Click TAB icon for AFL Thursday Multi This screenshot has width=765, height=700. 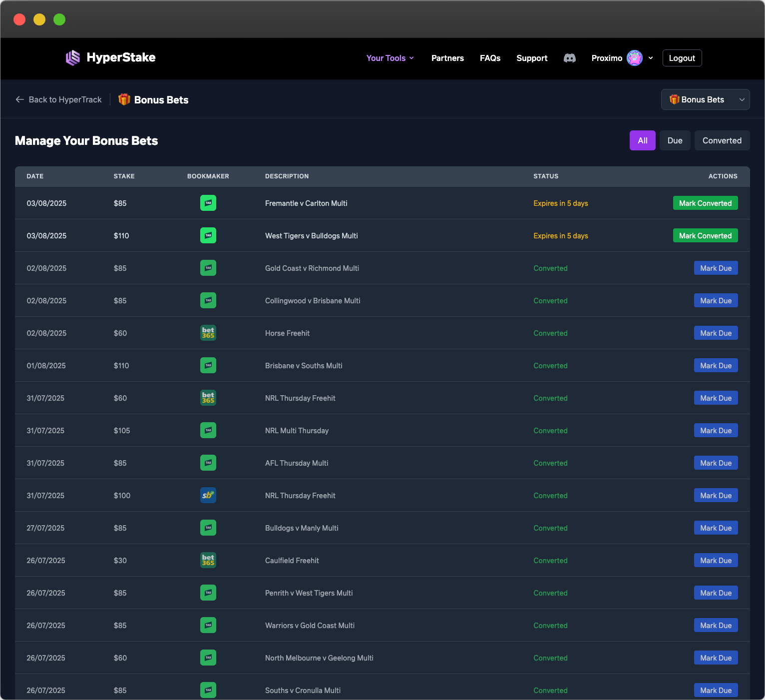(208, 463)
